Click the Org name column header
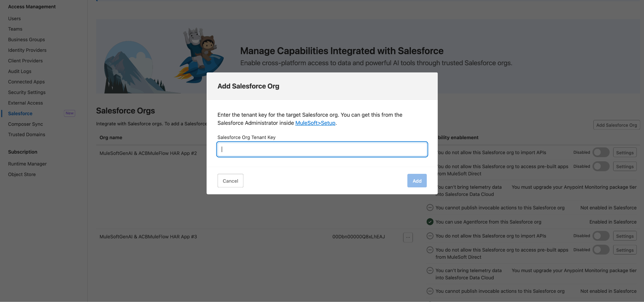The image size is (644, 302). (x=111, y=138)
